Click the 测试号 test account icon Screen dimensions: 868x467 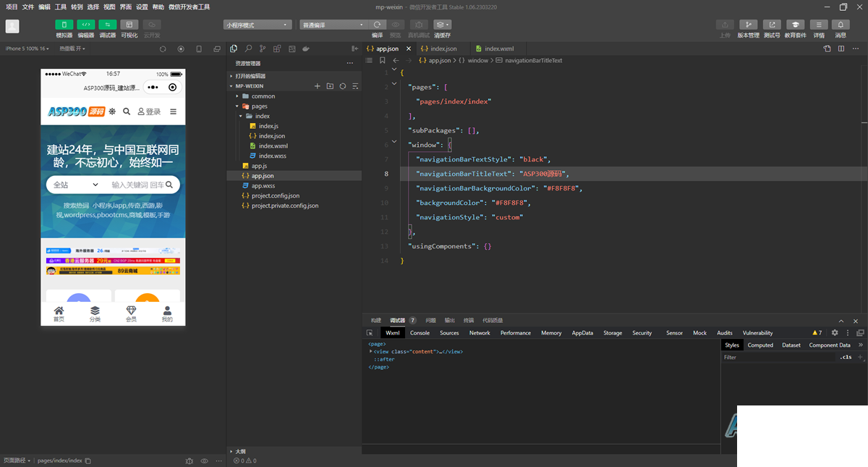click(772, 25)
